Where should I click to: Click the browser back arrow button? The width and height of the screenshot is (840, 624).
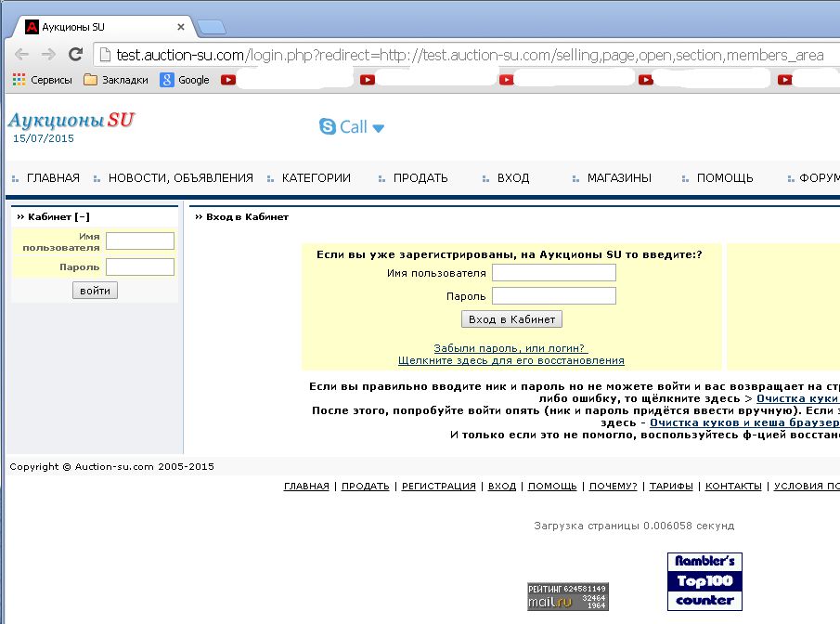pos(22,55)
